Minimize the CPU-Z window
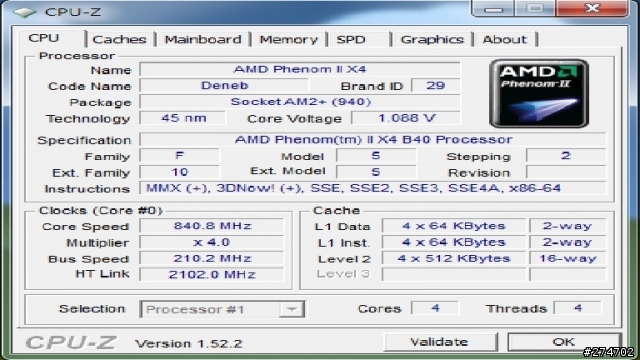 coord(493,8)
